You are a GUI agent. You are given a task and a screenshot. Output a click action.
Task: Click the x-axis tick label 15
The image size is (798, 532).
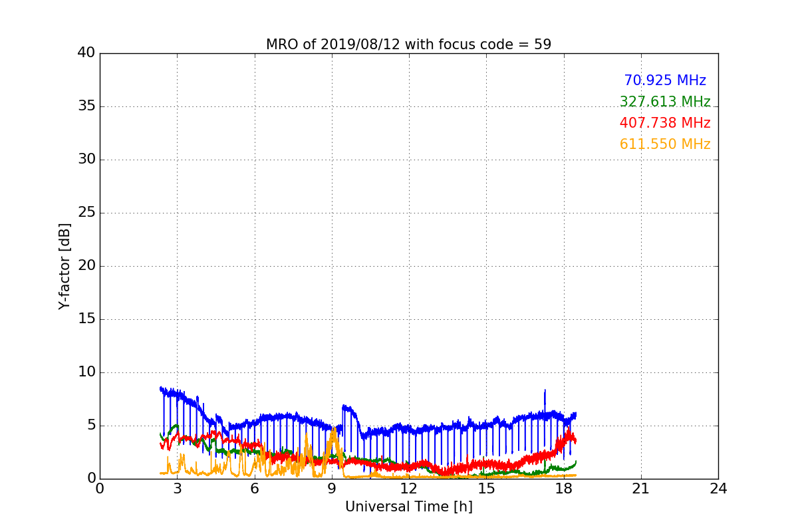pyautogui.click(x=486, y=489)
